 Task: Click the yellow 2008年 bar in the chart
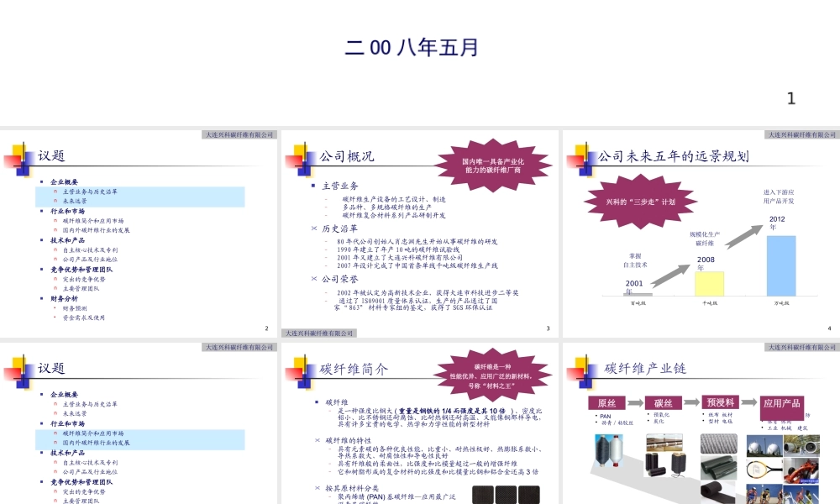pyautogui.click(x=709, y=284)
